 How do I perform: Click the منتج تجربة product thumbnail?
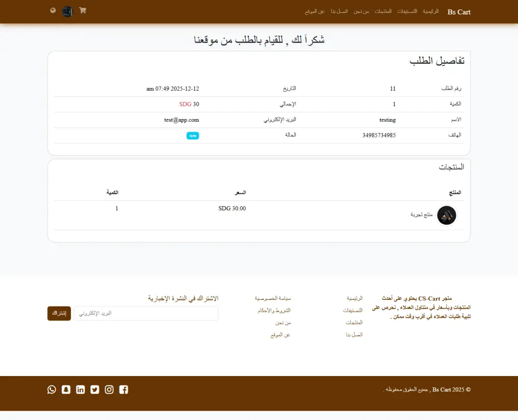click(x=447, y=215)
